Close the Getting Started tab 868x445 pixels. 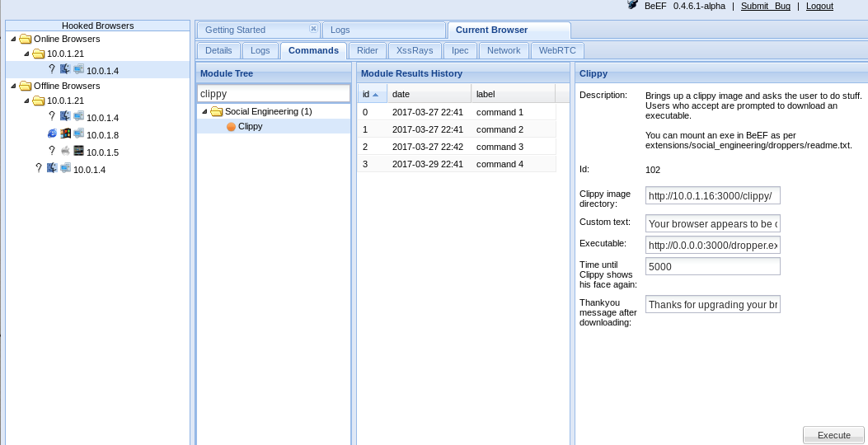(x=313, y=29)
